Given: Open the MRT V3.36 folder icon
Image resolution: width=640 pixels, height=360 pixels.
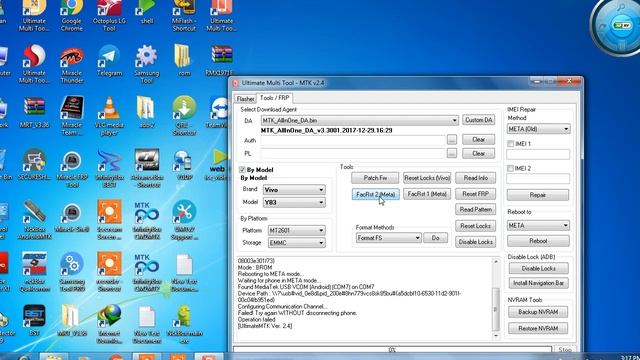Looking at the screenshot, I should pos(72,320).
